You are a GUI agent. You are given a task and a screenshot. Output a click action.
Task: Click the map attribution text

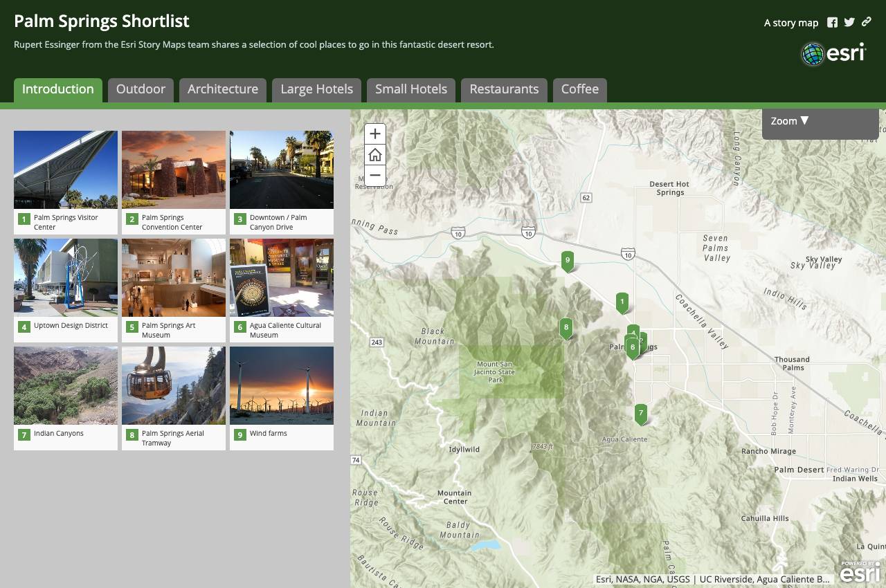point(713,580)
